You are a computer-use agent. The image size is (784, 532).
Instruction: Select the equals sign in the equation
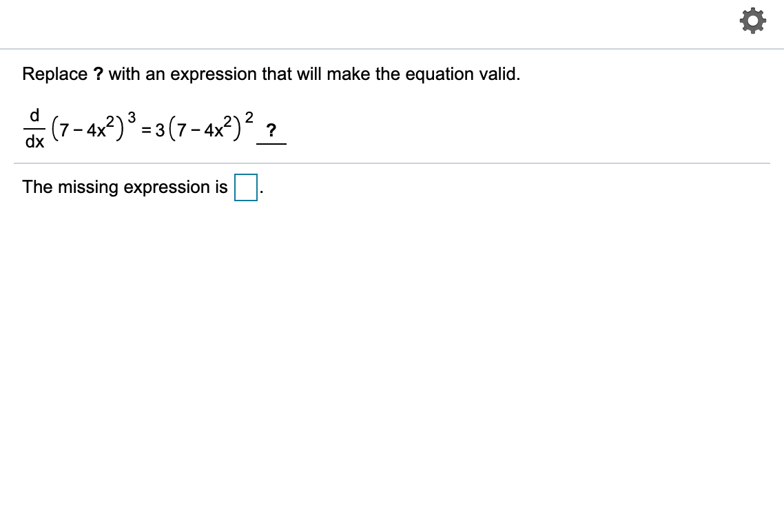(145, 131)
